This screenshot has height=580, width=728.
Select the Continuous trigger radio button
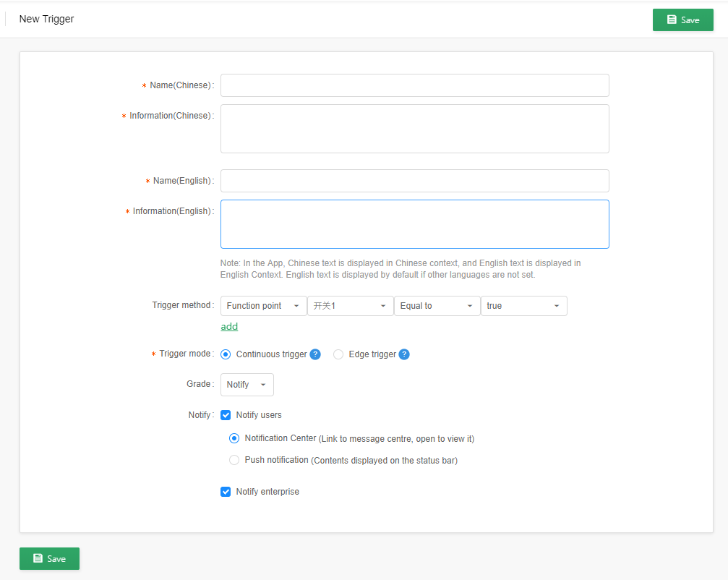226,354
